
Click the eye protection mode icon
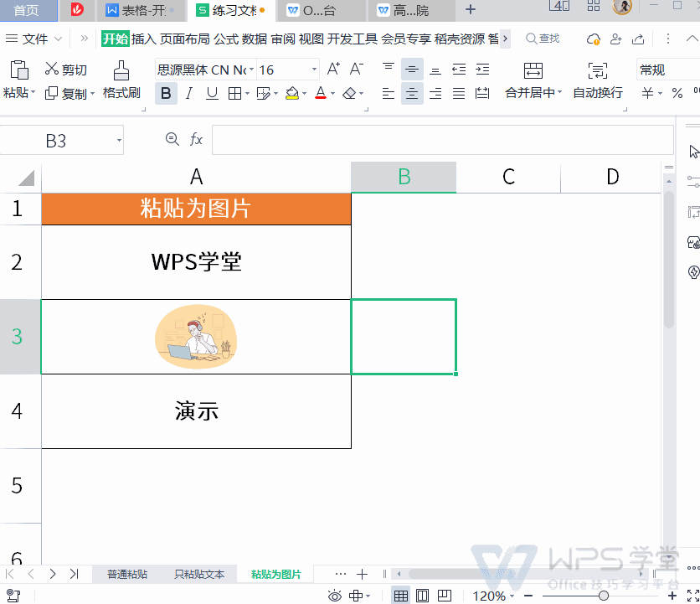coord(334,596)
